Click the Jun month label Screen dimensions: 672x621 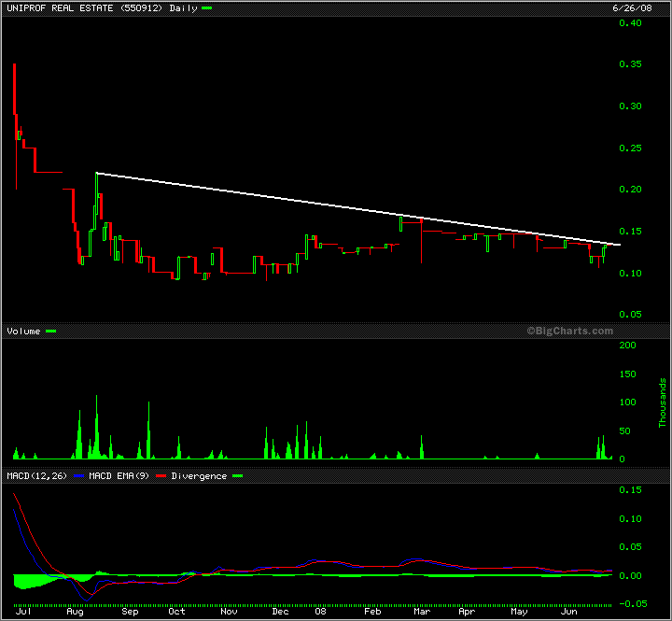(x=569, y=611)
